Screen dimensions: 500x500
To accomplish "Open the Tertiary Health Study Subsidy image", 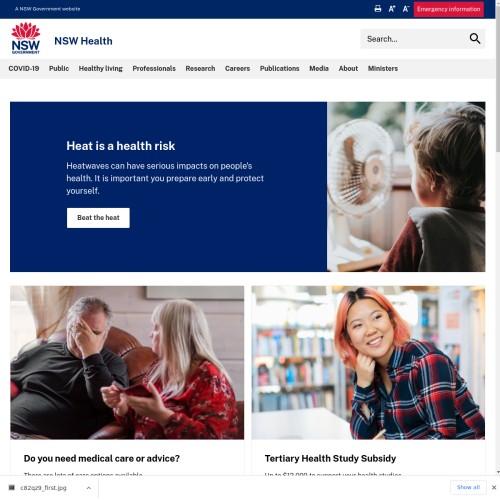I will point(368,362).
